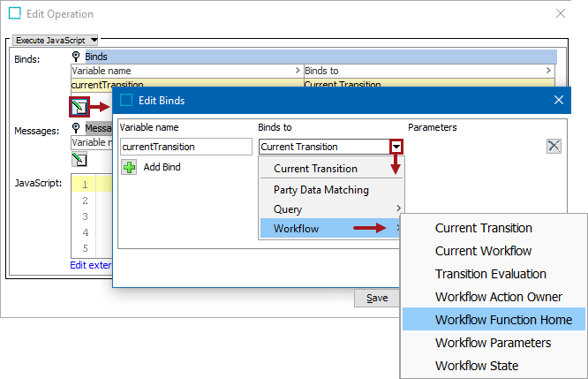
Task: Expand the Query submenu
Action: pyautogui.click(x=332, y=209)
